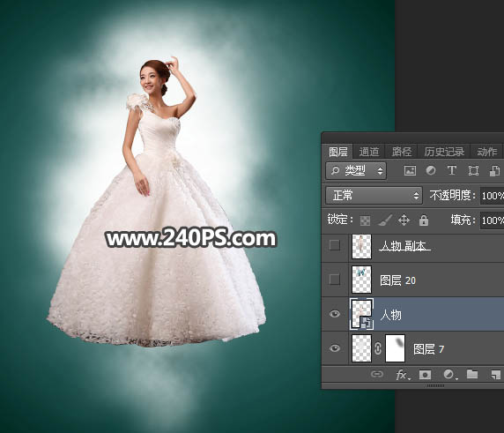Image resolution: width=504 pixels, height=433 pixels.
Task: Select the 人物 副本 layer name
Action: (x=404, y=246)
